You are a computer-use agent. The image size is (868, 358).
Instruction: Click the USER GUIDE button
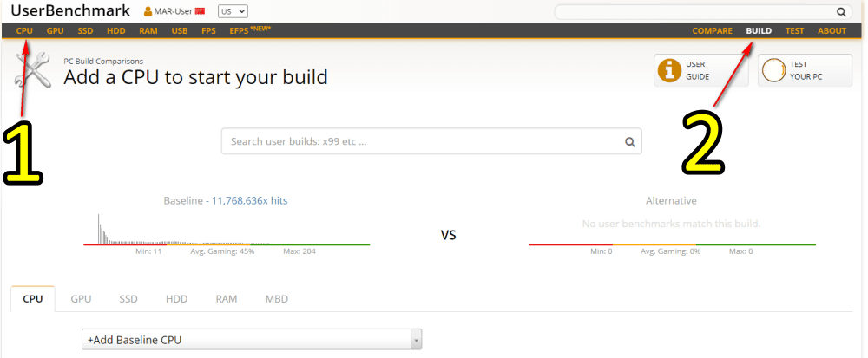coord(700,70)
